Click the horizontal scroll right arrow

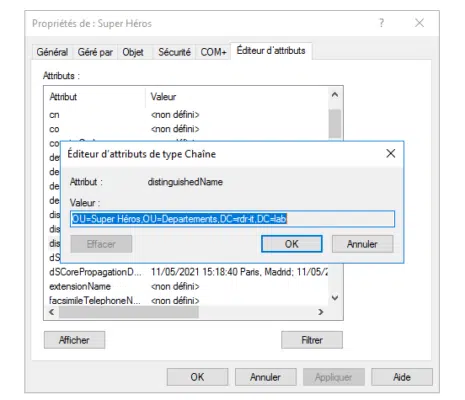tap(320, 312)
